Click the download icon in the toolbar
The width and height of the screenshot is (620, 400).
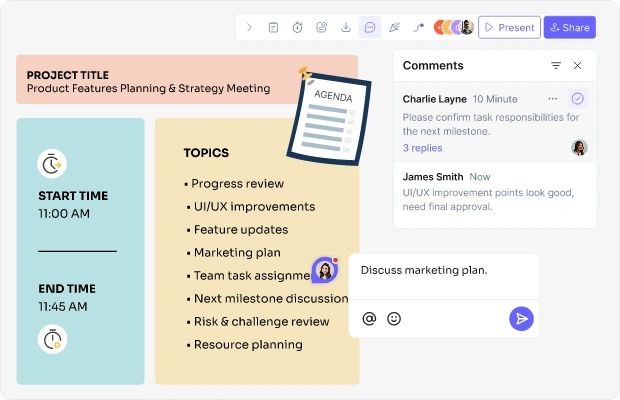[x=346, y=27]
